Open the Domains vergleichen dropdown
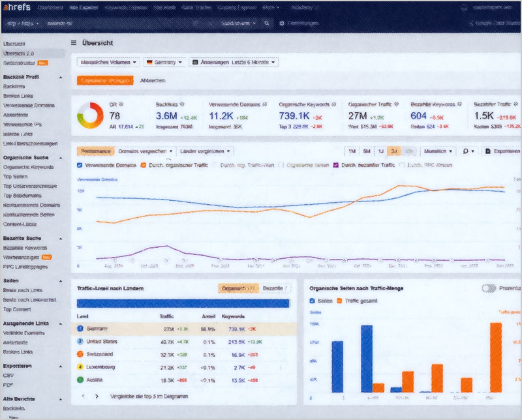Image resolution: width=522 pixels, height=420 pixels. [145, 151]
